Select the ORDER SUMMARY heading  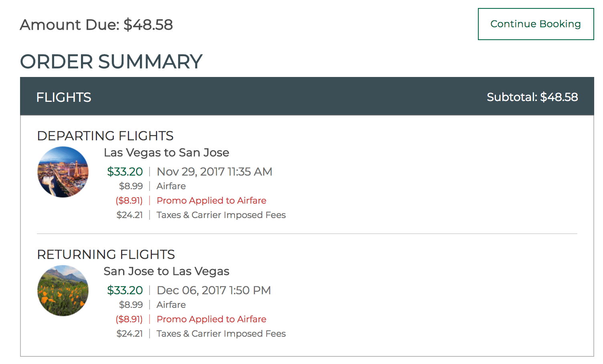tap(111, 61)
